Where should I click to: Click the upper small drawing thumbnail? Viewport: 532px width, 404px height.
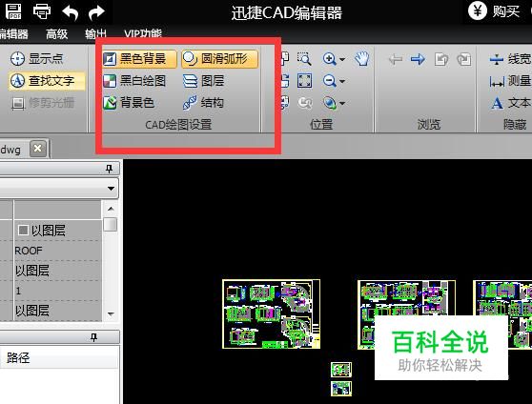click(341, 370)
